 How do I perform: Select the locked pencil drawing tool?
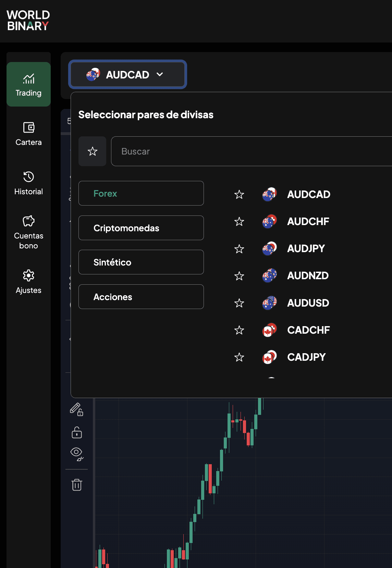tap(77, 409)
